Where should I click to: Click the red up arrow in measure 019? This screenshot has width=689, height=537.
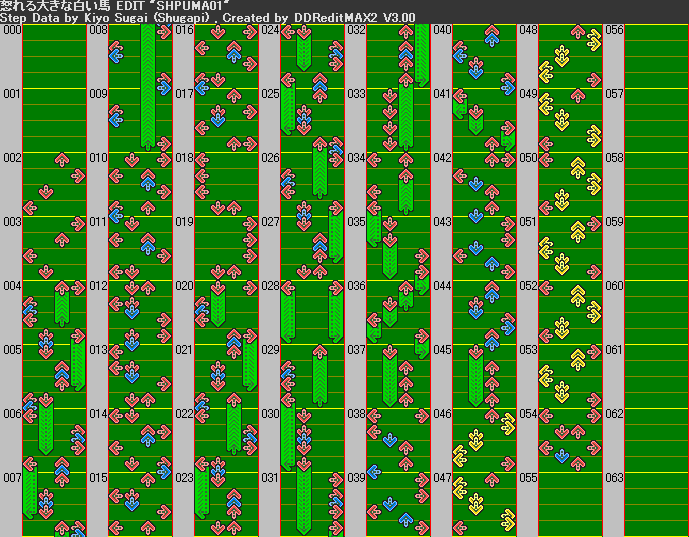(234, 272)
